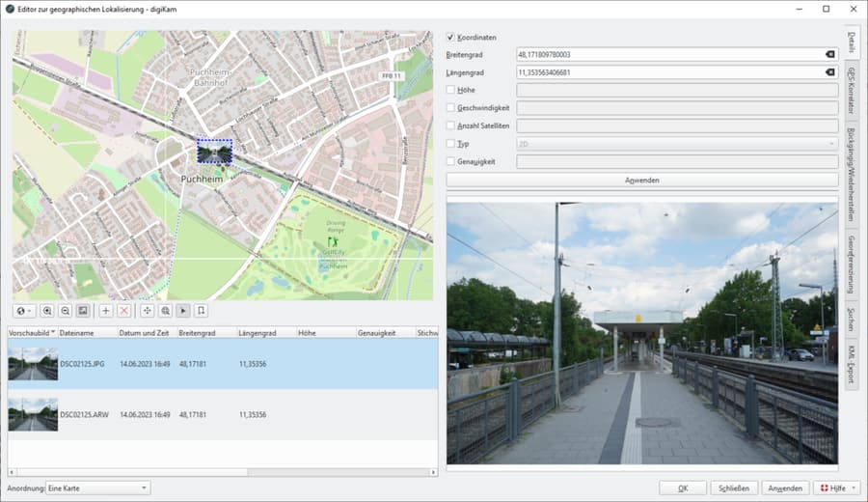
Task: Switch to the GPS-Korrelator side tab
Action: click(x=852, y=91)
